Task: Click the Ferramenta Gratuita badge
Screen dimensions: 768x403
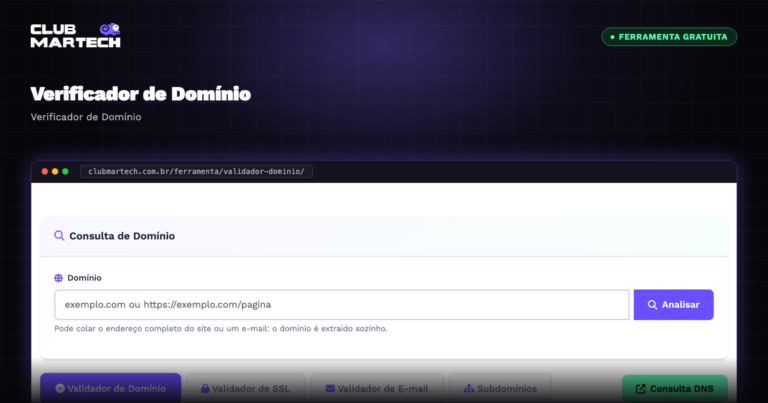Action: point(669,37)
